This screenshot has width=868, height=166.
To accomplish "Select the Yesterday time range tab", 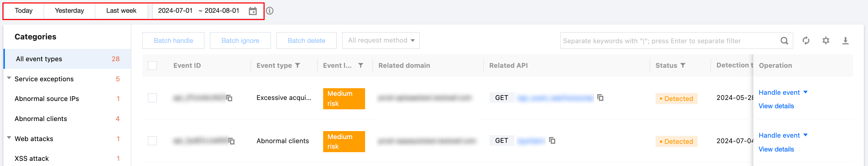I will point(69,11).
